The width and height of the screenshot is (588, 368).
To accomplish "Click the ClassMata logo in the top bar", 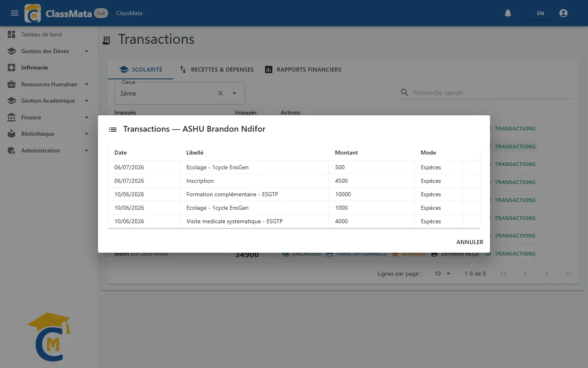I will coord(33,13).
